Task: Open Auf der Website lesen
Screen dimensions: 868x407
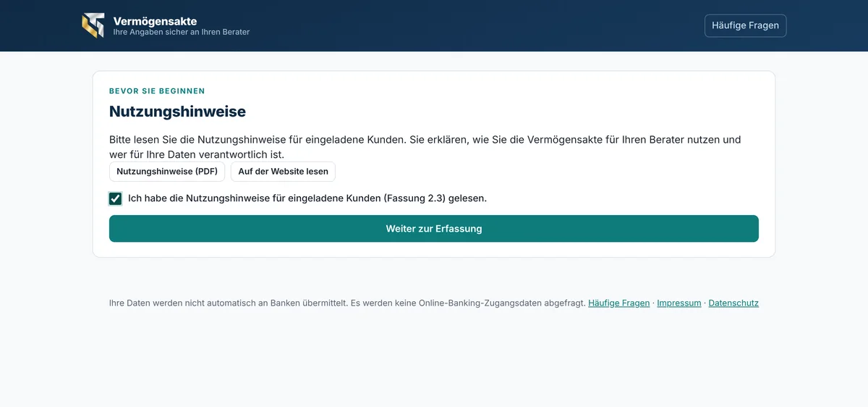Action: tap(283, 172)
